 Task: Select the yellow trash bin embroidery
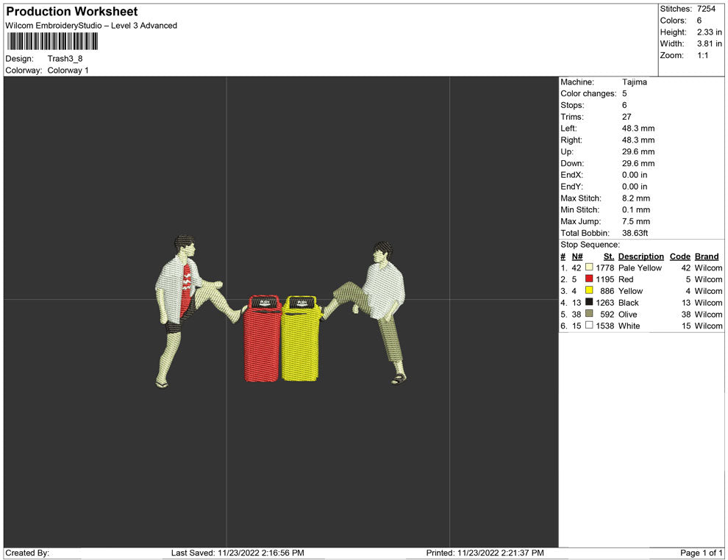[301, 339]
